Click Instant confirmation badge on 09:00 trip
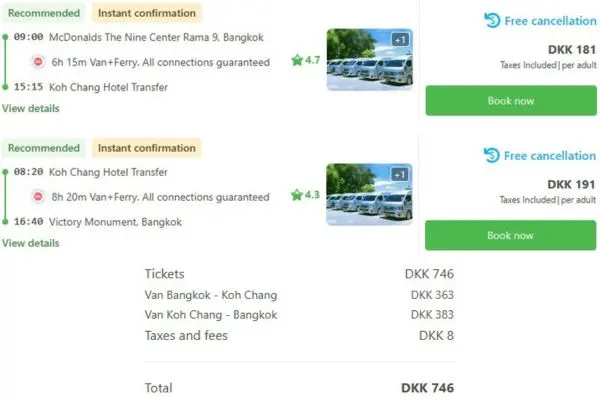Viewport: 600px width, 400px height. (x=146, y=14)
